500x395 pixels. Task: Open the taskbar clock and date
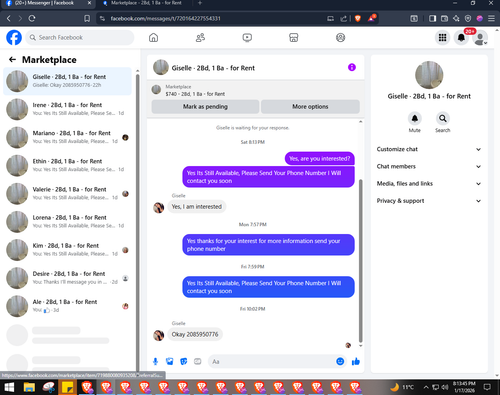(x=464, y=387)
